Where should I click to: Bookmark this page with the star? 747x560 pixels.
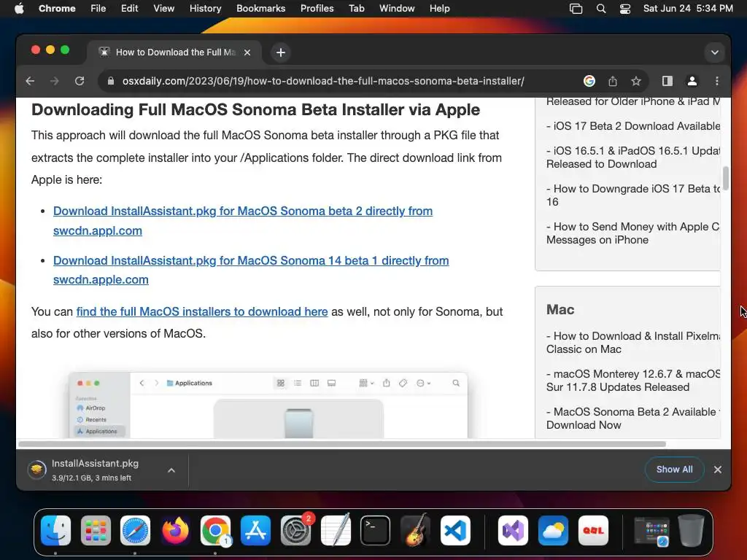[636, 81]
